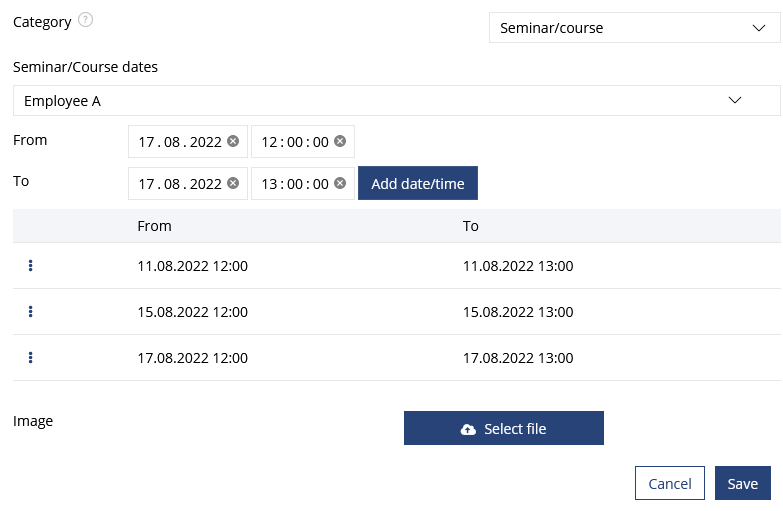Click the table From column header

coord(154,226)
